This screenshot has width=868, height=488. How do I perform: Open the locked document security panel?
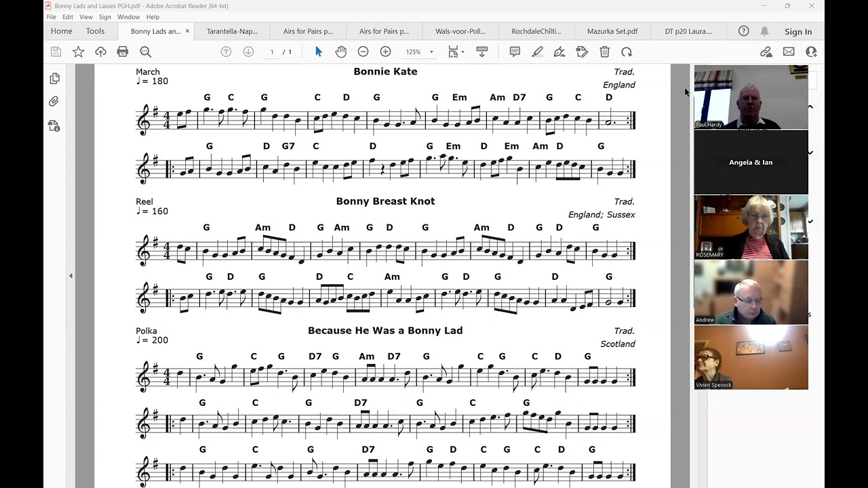54,125
